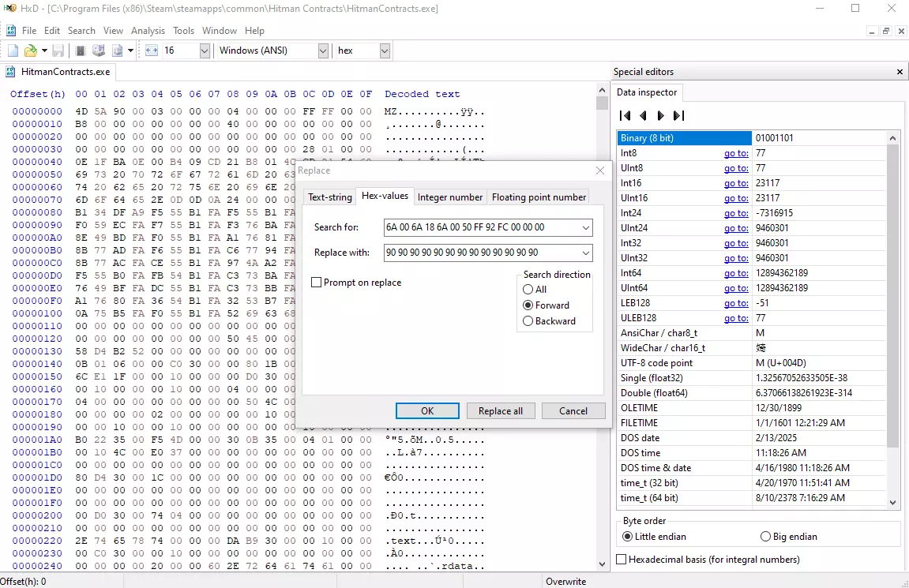Open the Analysis menu
The height and width of the screenshot is (588, 909).
click(148, 31)
